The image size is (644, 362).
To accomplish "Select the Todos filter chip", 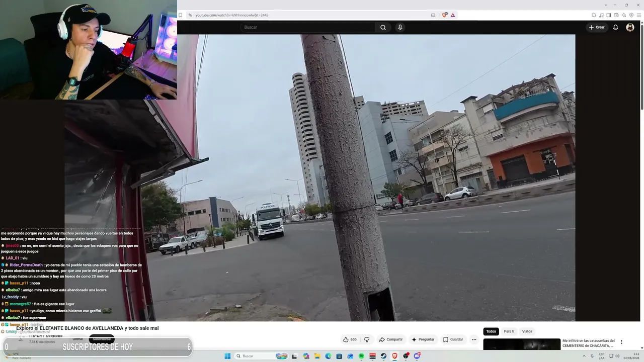I will coord(491,331).
